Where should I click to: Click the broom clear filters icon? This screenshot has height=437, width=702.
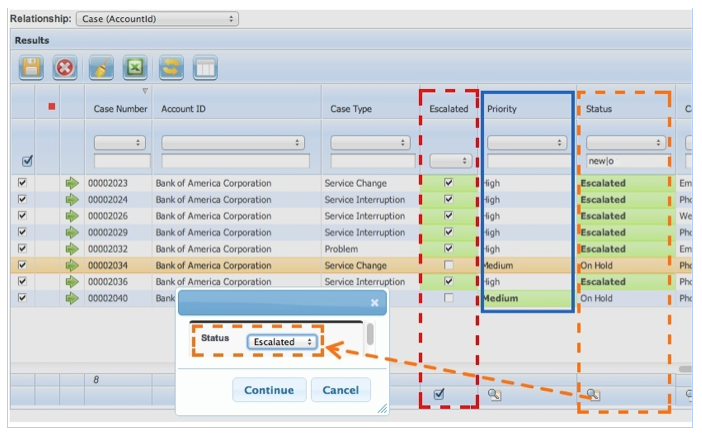(101, 68)
